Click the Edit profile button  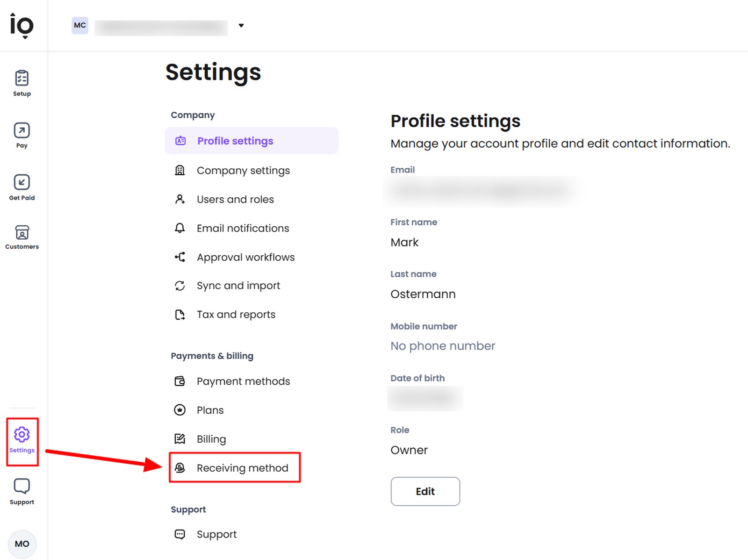(x=425, y=491)
